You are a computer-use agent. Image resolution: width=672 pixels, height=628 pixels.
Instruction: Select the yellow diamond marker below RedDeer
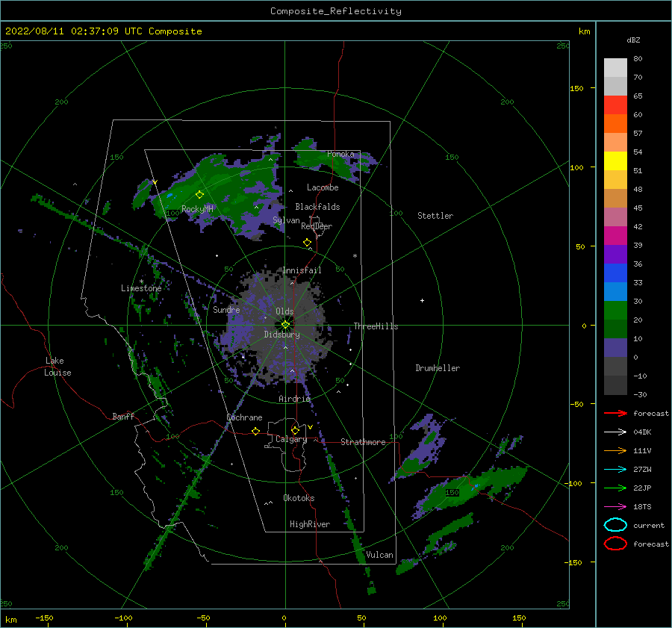coord(308,243)
